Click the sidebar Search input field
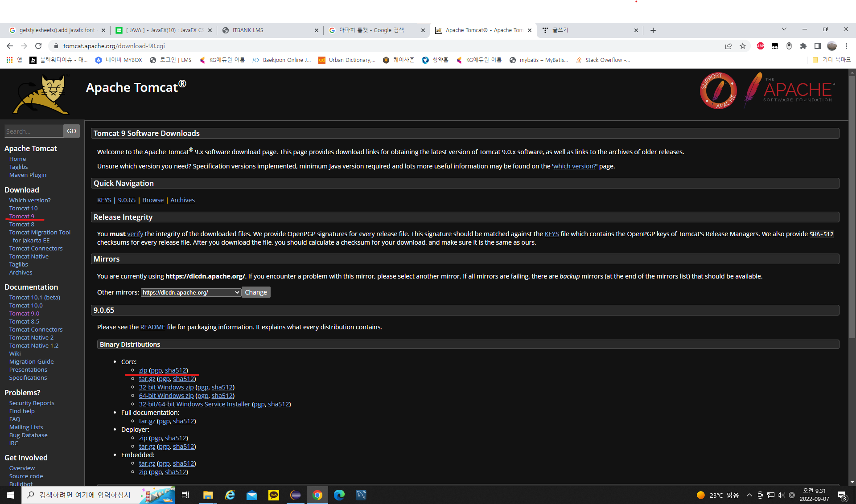The image size is (856, 504). click(33, 131)
